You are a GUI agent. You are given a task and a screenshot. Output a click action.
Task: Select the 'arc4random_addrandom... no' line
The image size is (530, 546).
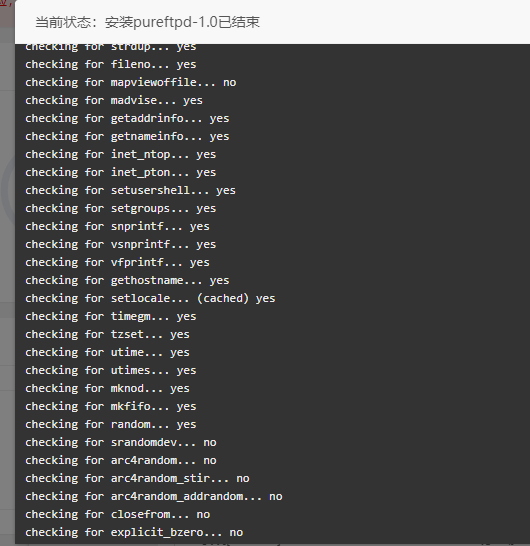coord(154,497)
